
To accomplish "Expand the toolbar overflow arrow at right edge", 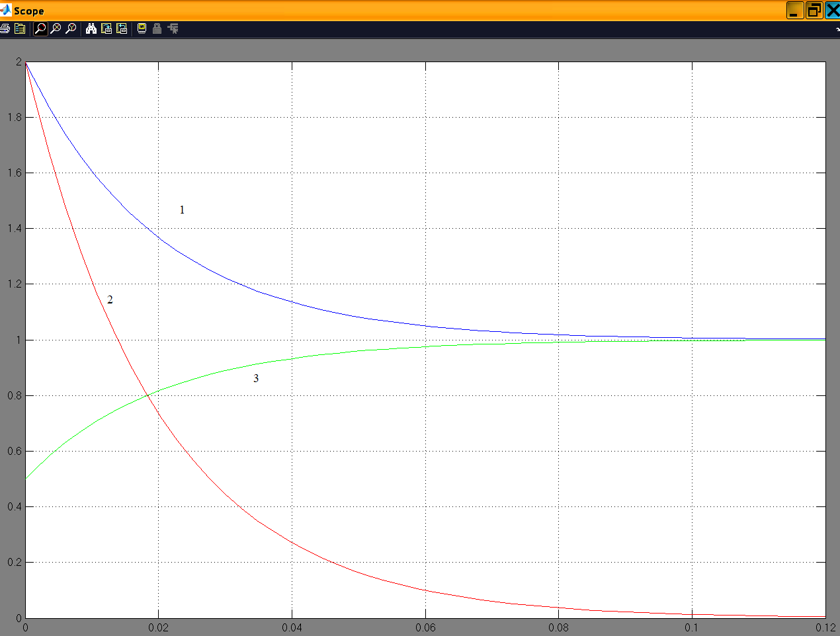I will pos(837,29).
